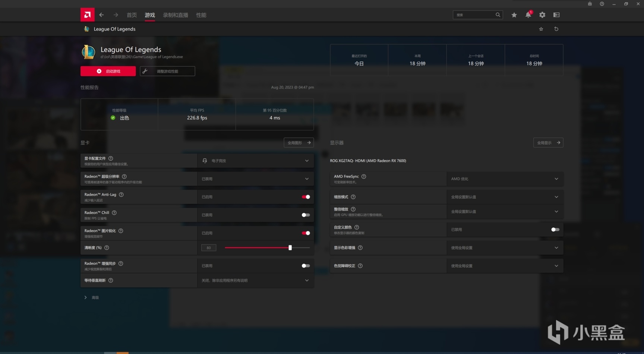
Task: Click the 清晰度 value box showing 80
Action: pos(209,248)
